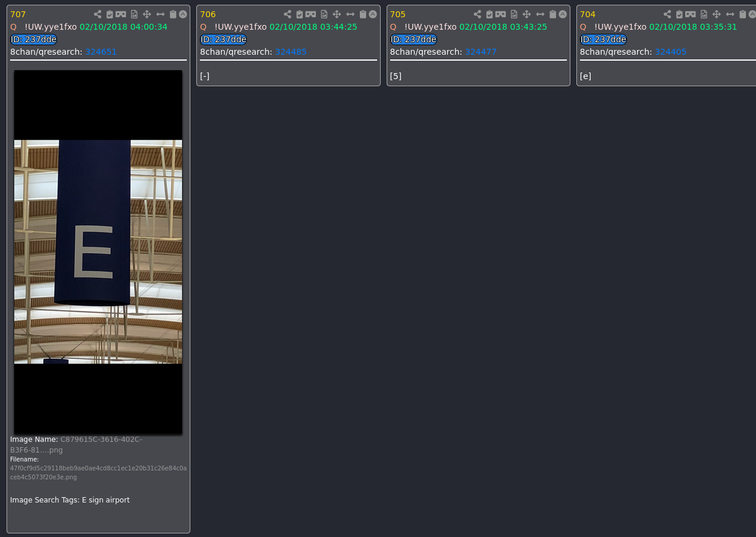
Task: Collapse post 705 with the circled chevron
Action: (x=562, y=14)
